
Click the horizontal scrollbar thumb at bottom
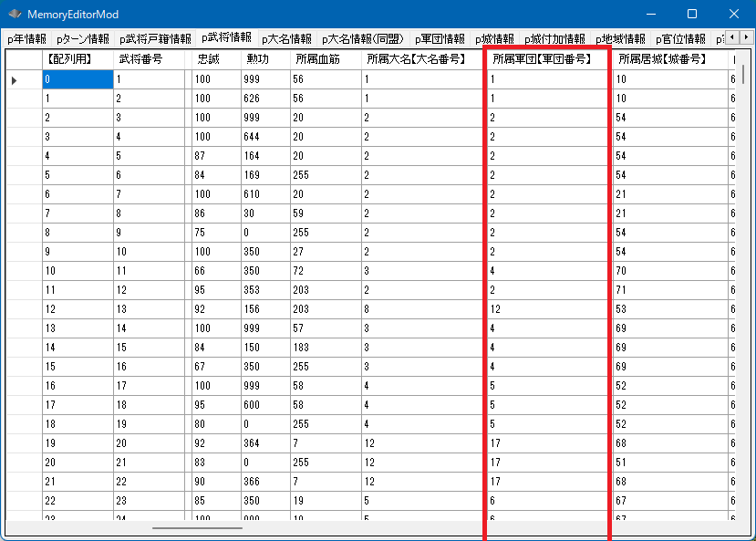point(197,527)
